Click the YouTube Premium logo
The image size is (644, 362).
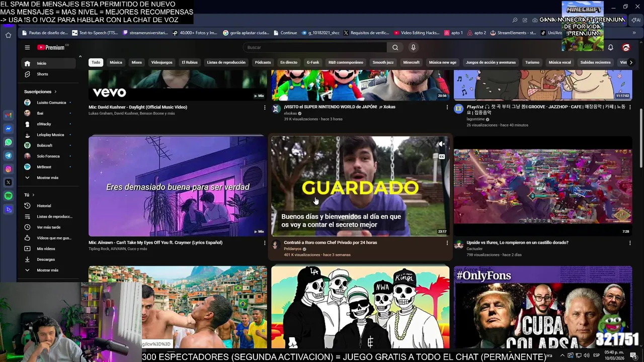click(x=51, y=47)
